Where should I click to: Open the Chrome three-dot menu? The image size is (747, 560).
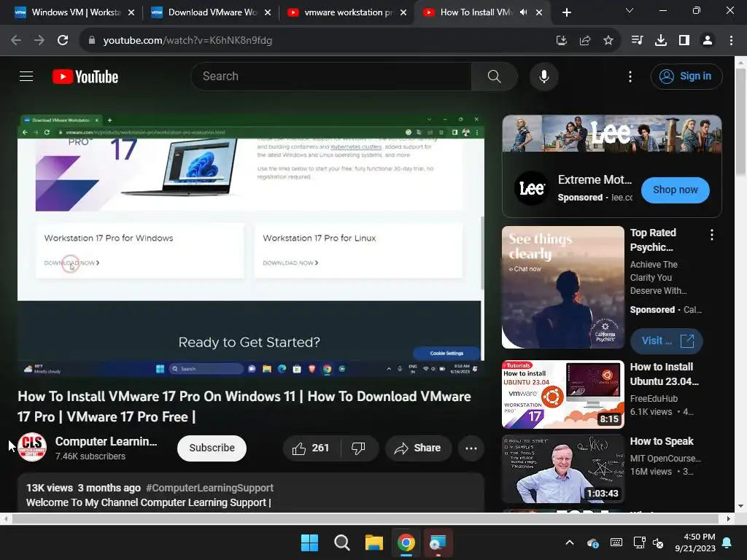(x=731, y=41)
